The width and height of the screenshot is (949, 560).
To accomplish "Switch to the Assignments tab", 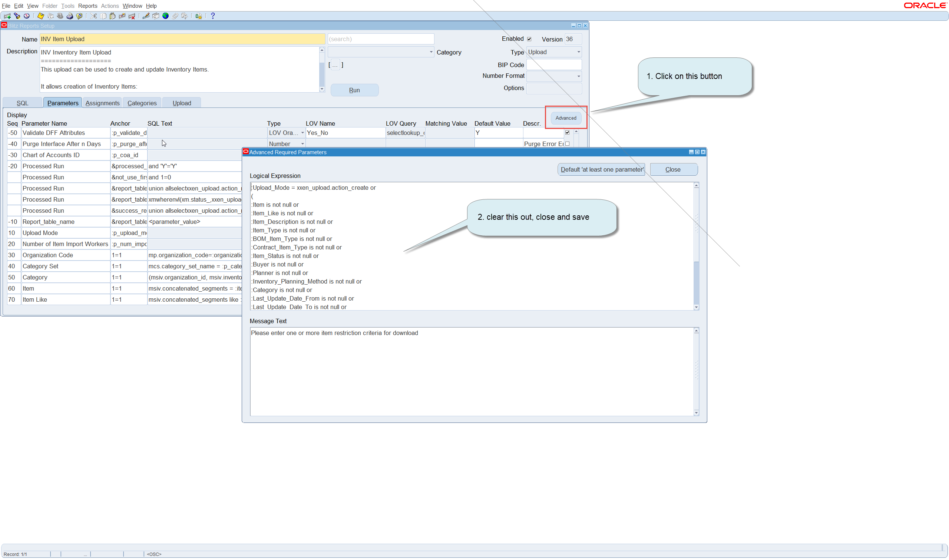I will pyautogui.click(x=102, y=103).
